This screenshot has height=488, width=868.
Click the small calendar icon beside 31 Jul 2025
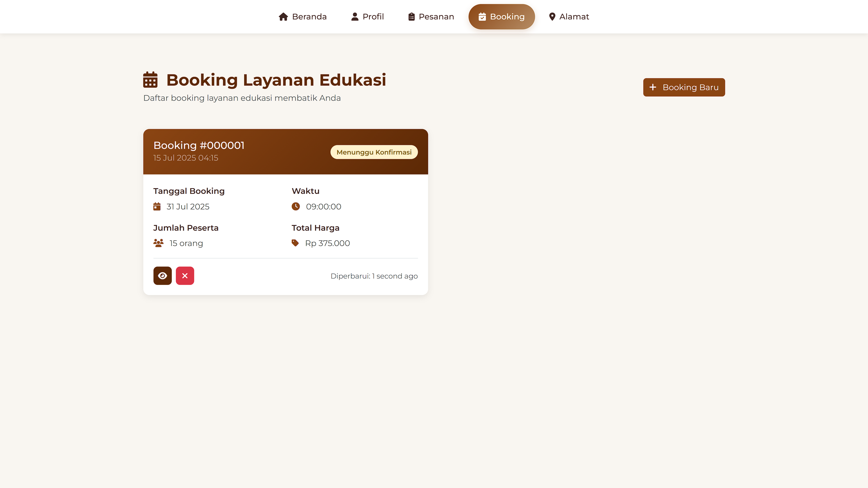coord(157,206)
